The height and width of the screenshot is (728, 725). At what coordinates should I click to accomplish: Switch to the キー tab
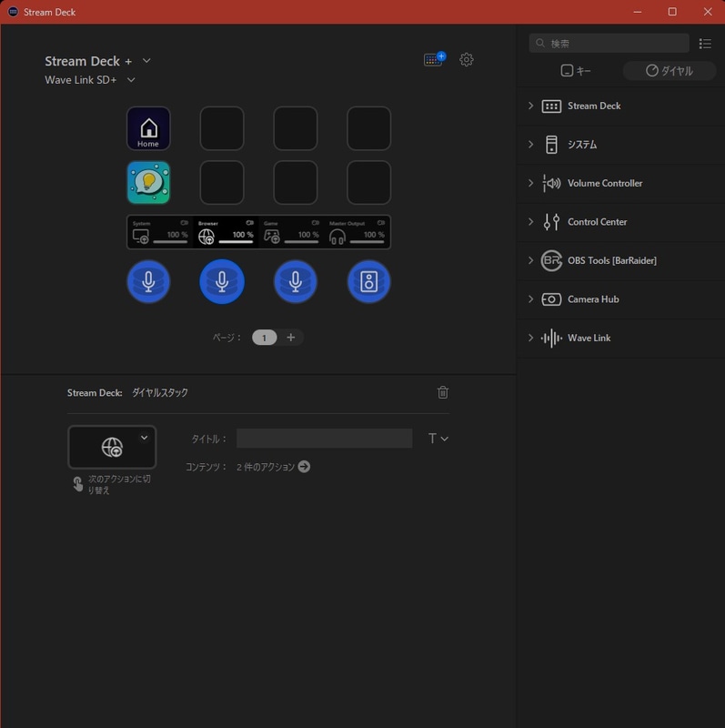pos(576,71)
